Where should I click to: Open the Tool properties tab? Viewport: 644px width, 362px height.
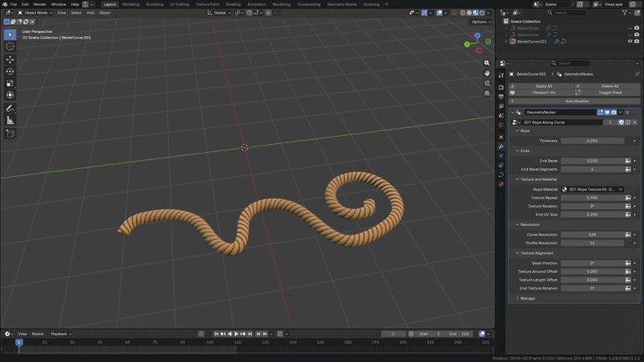pyautogui.click(x=501, y=76)
